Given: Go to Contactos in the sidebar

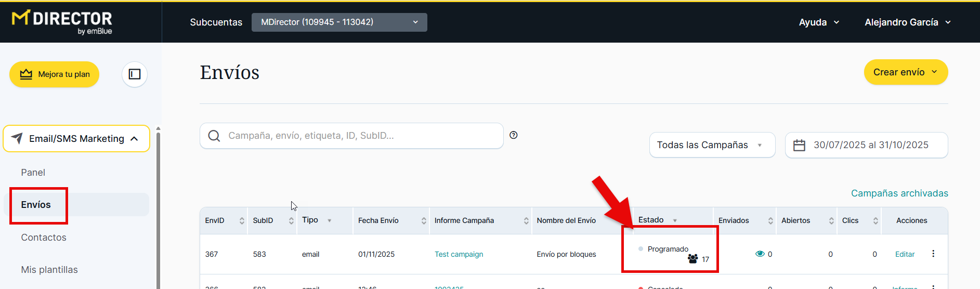Looking at the screenshot, I should [x=44, y=238].
